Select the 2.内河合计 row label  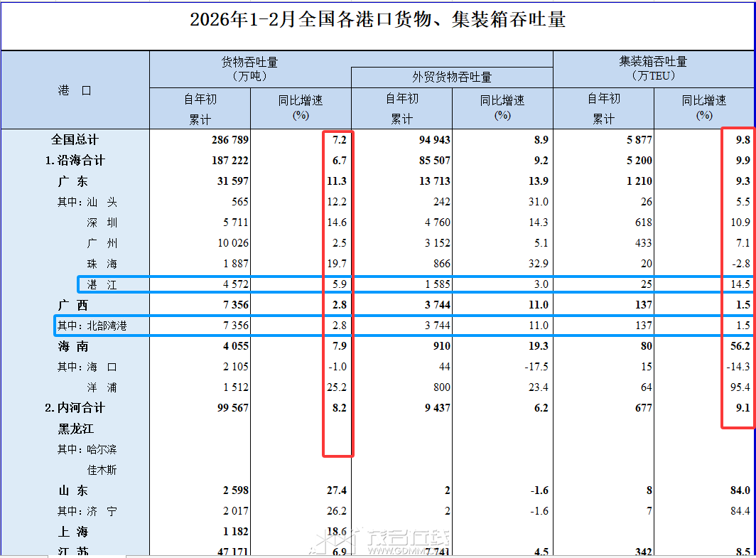pyautogui.click(x=75, y=408)
